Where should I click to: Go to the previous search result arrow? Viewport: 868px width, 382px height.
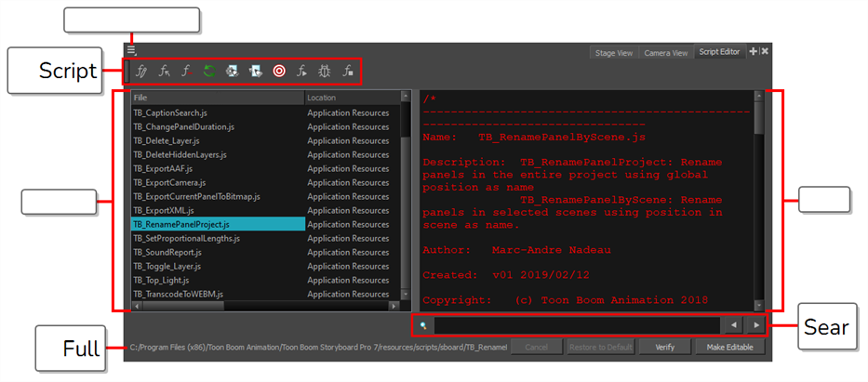point(733,325)
